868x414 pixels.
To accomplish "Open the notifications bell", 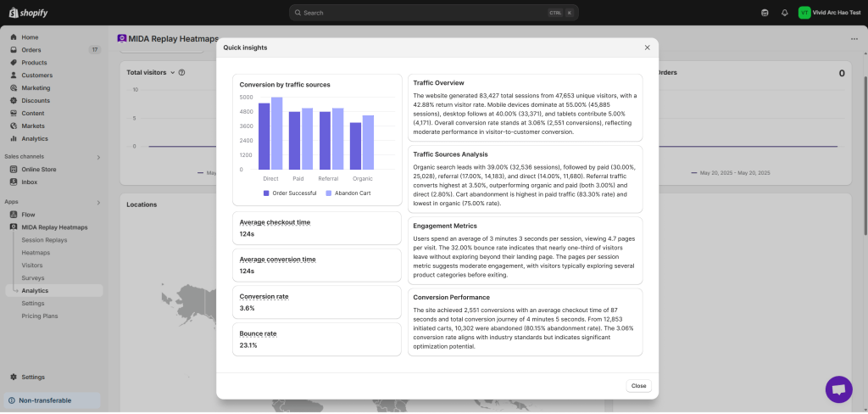I will pyautogui.click(x=784, y=13).
